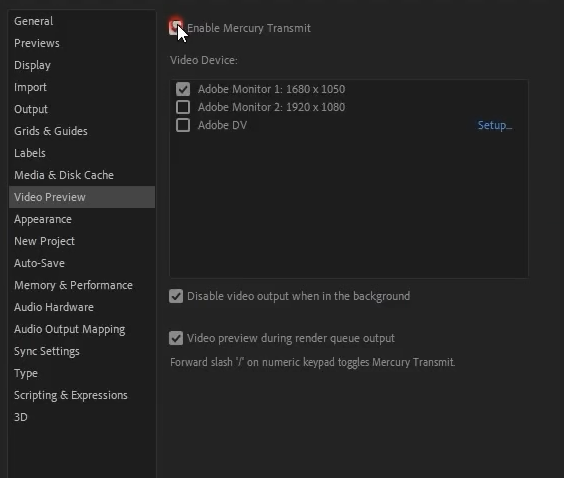Select Audio Output Mapping preferences
564x478 pixels.
pos(82,329)
